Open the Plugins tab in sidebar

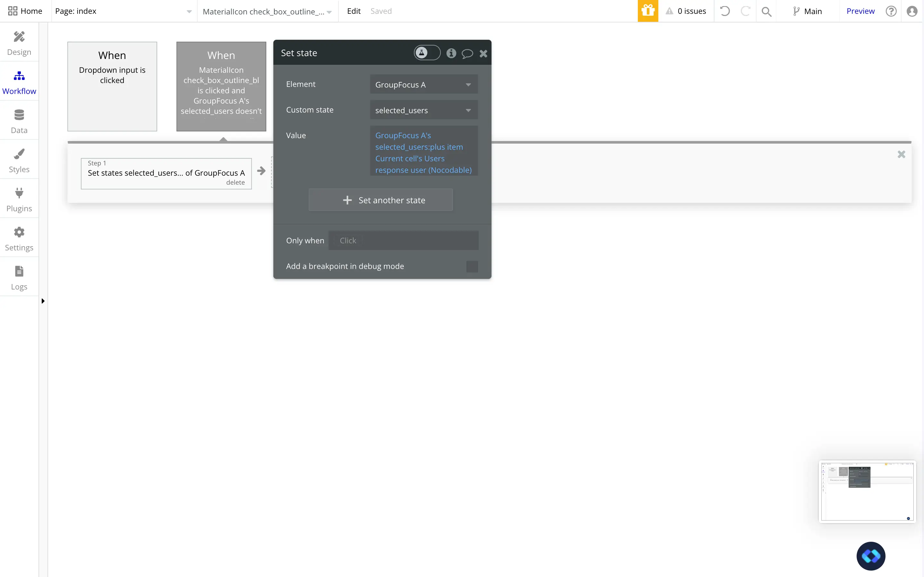[19, 199]
